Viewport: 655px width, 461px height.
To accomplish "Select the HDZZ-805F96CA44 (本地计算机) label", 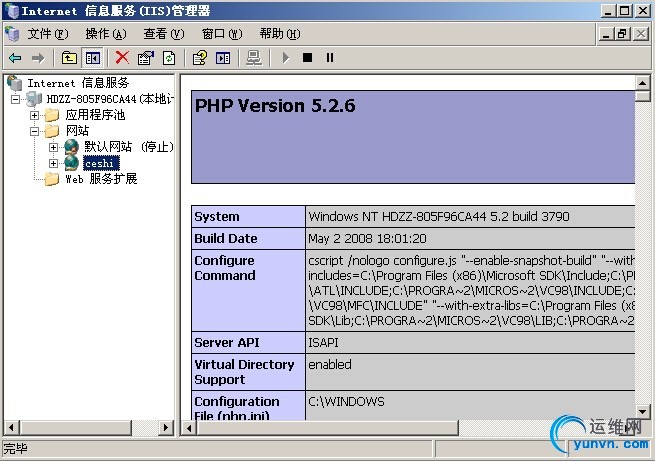I will click(110, 99).
